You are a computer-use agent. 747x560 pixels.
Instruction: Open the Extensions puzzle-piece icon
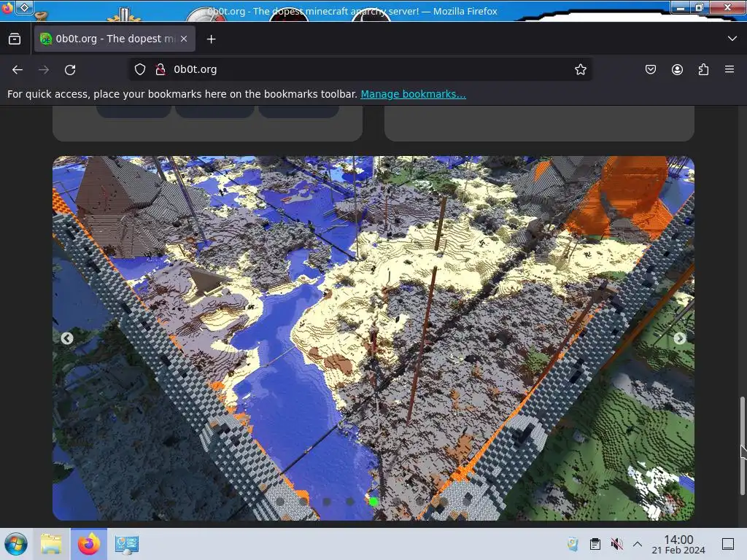(x=703, y=69)
